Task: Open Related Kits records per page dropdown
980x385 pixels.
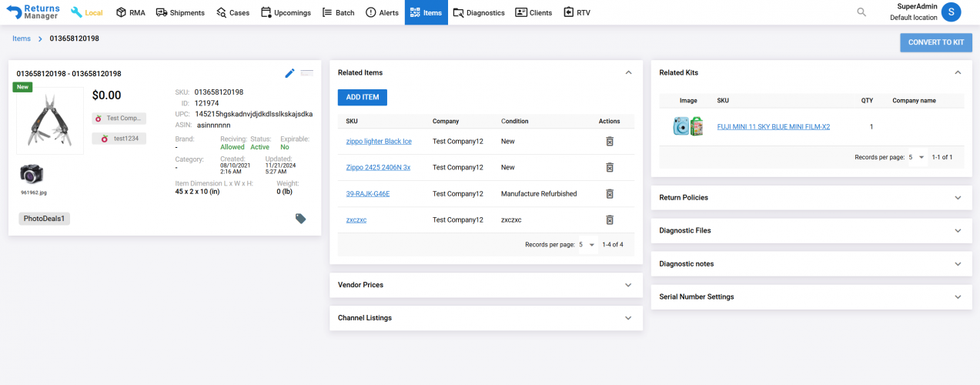Action: 916,157
